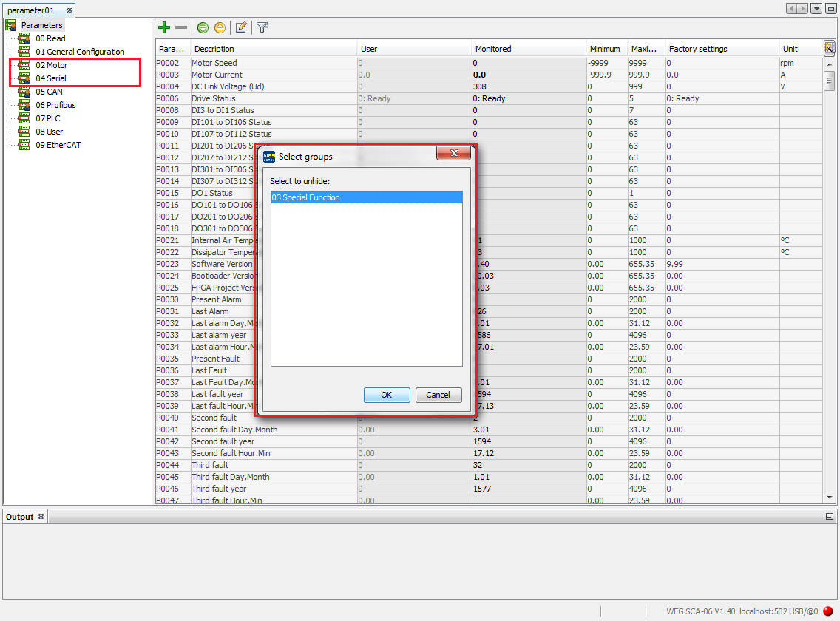Click the green download arrow to read parameters
Image resolution: width=840 pixels, height=621 pixels.
(202, 27)
